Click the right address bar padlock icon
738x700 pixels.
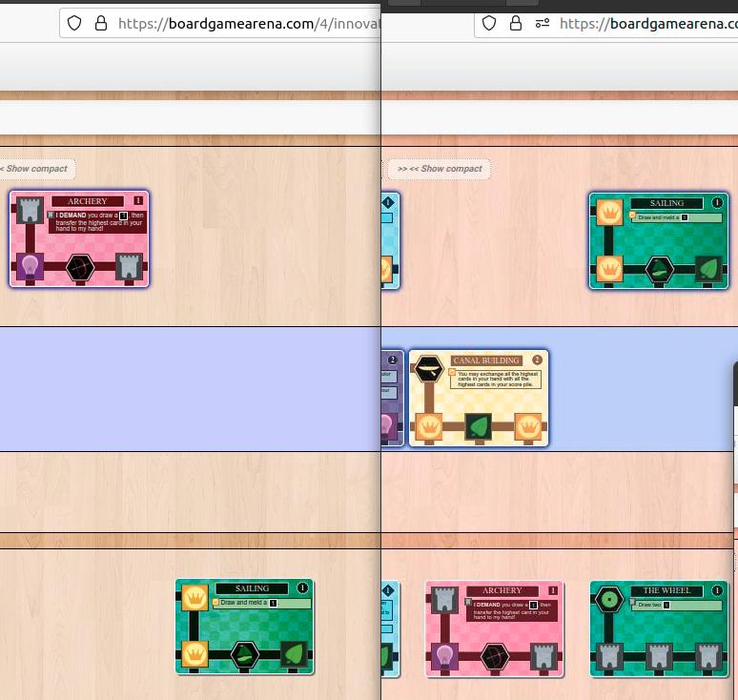(516, 23)
